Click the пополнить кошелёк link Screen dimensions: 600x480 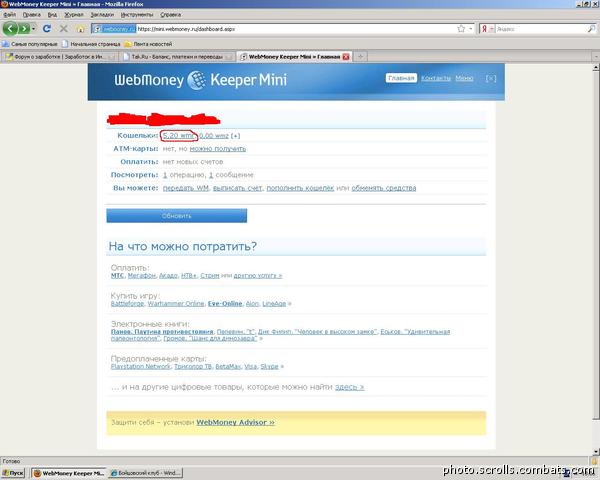click(300, 188)
